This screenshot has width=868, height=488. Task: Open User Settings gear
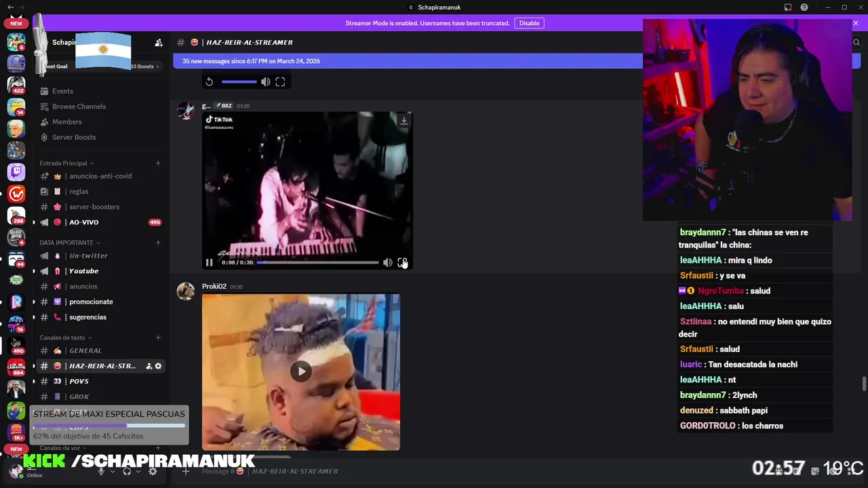tap(153, 471)
